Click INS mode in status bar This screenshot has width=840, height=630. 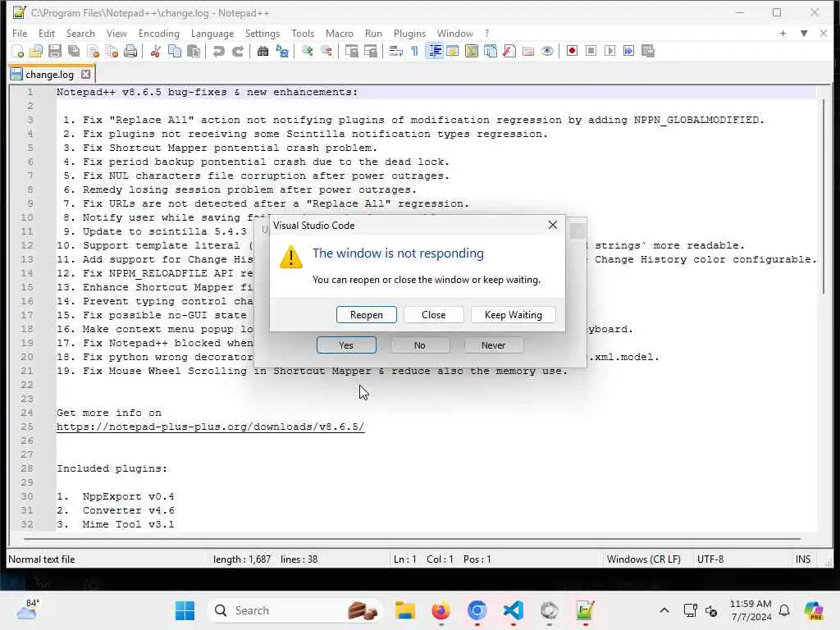(x=802, y=559)
